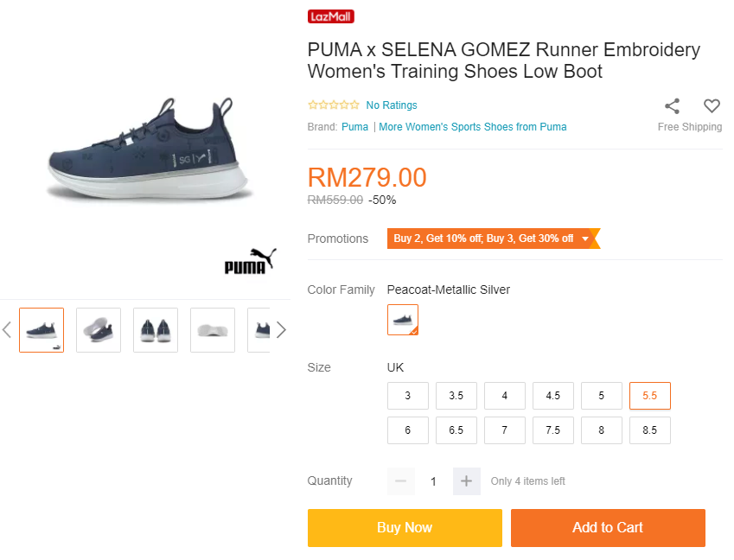The width and height of the screenshot is (734, 560).
Task: Open the Puma brand link
Action: [x=354, y=127]
